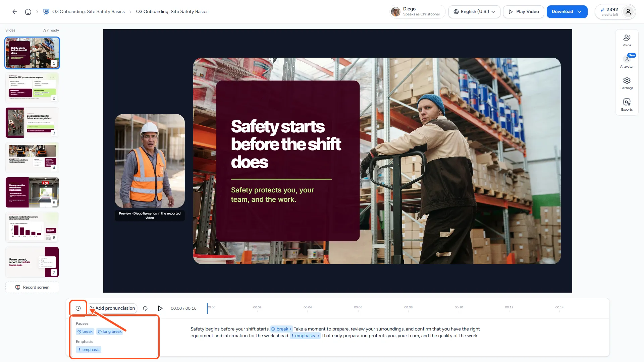Open the presentation icon beside the first breadcrumb title
The height and width of the screenshot is (362, 644).
coord(46,12)
